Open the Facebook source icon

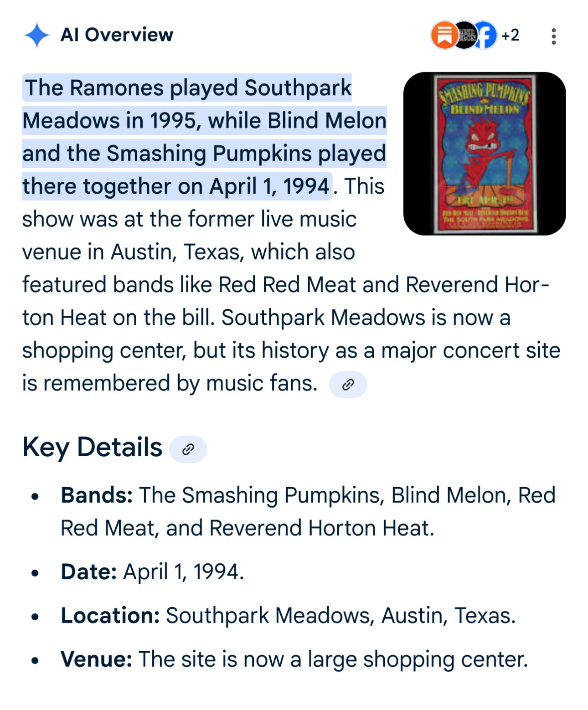485,35
